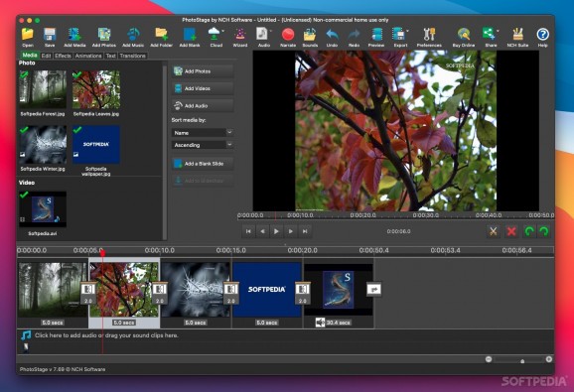
Task: Undo the last action
Action: [x=332, y=37]
